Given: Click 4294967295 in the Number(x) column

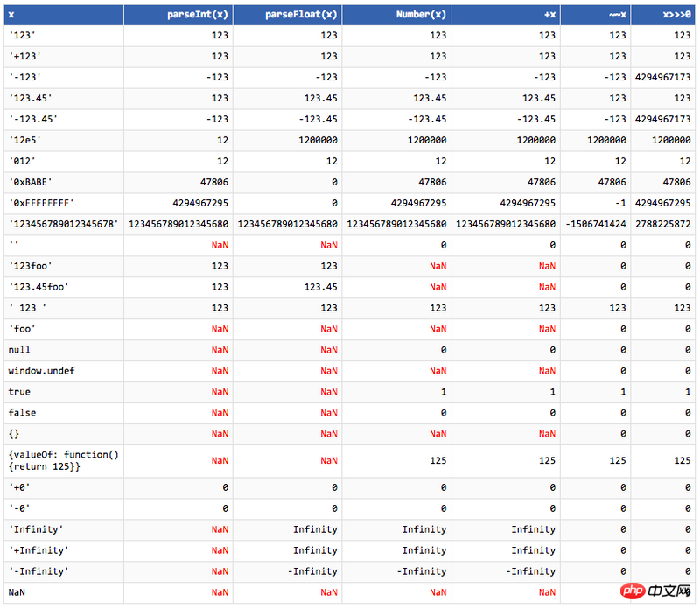Looking at the screenshot, I should click(419, 203).
